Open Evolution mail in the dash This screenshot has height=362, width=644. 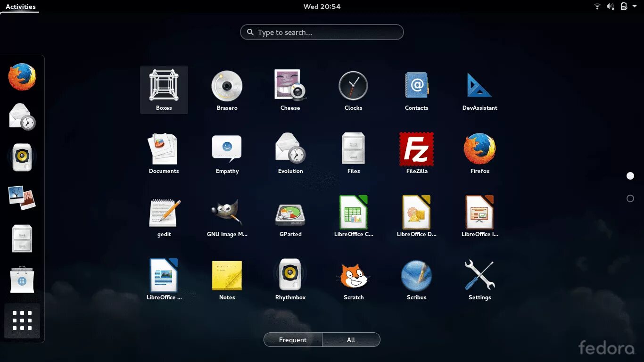[22, 116]
